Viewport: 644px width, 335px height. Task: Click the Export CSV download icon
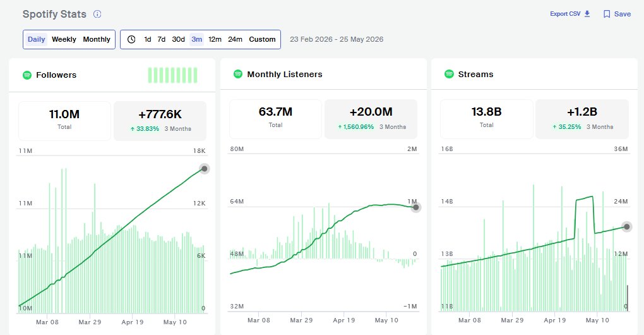[587, 13]
